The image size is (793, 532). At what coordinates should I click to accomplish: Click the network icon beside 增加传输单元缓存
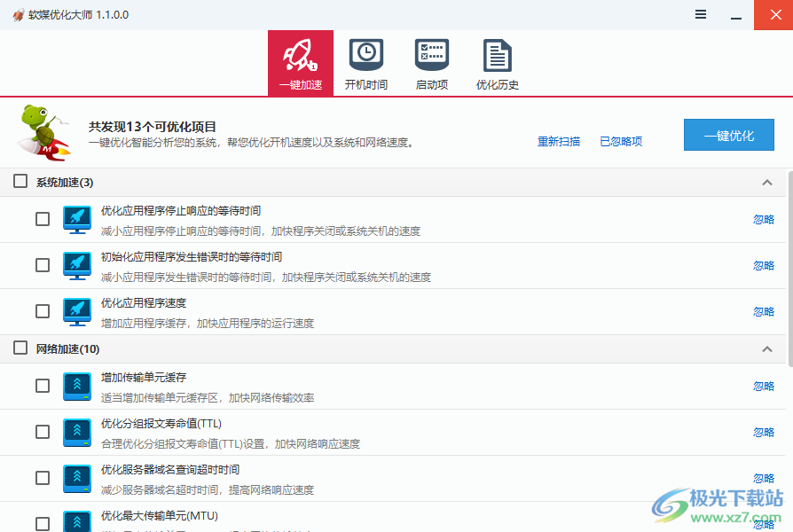click(77, 386)
